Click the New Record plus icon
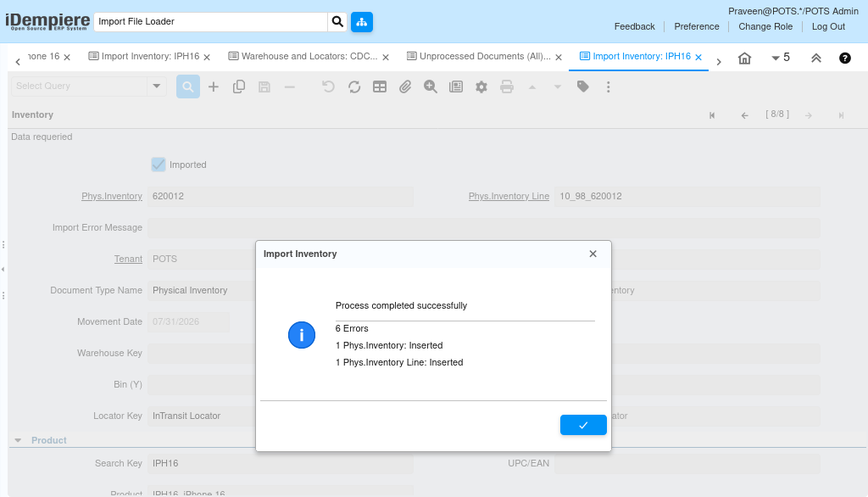The image size is (868, 497). pyautogui.click(x=213, y=87)
